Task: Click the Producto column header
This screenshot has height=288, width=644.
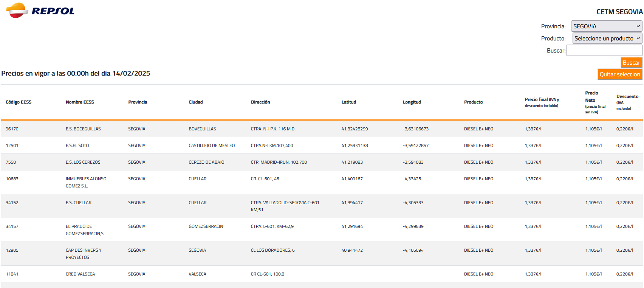Action: [x=473, y=102]
